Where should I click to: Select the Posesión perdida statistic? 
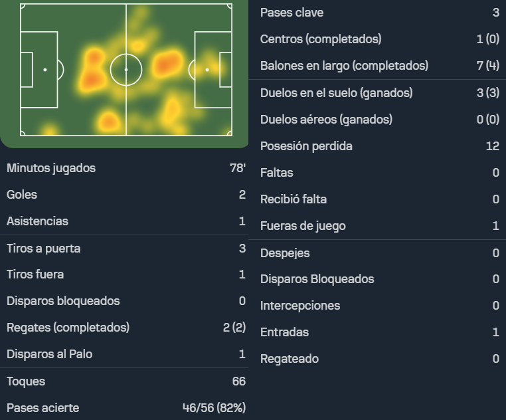[x=377, y=146]
